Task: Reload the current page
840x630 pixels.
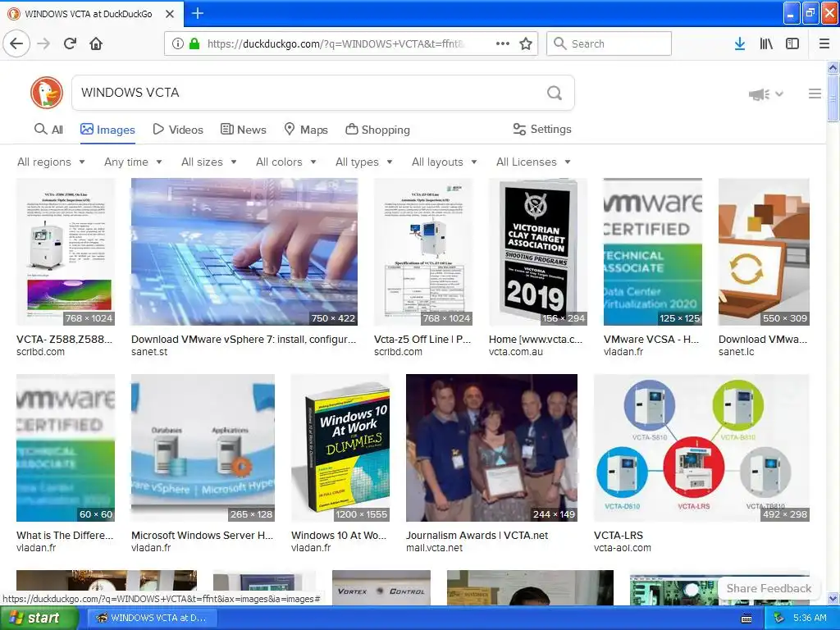Action: 70,43
